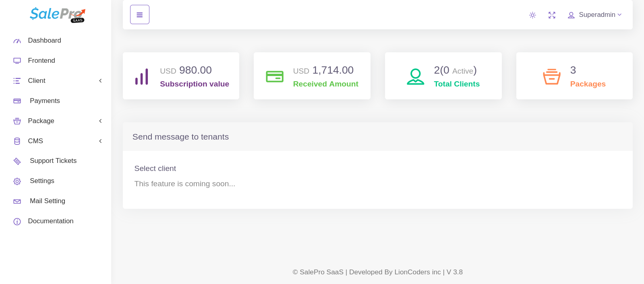Toggle the sidebar with hamburger button
The height and width of the screenshot is (284, 644).
[140, 15]
